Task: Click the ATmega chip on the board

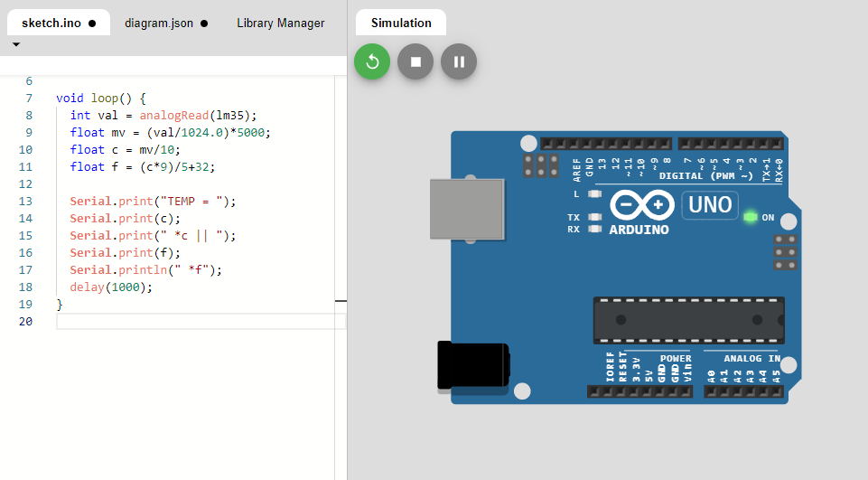Action: (x=688, y=320)
